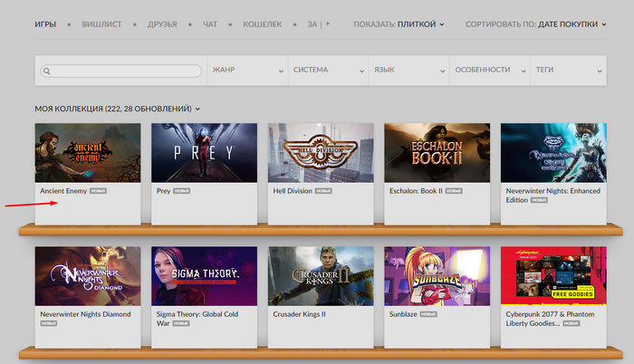The image size is (634, 364).
Task: Open the Eschalon Book II cover
Action: 437,153
